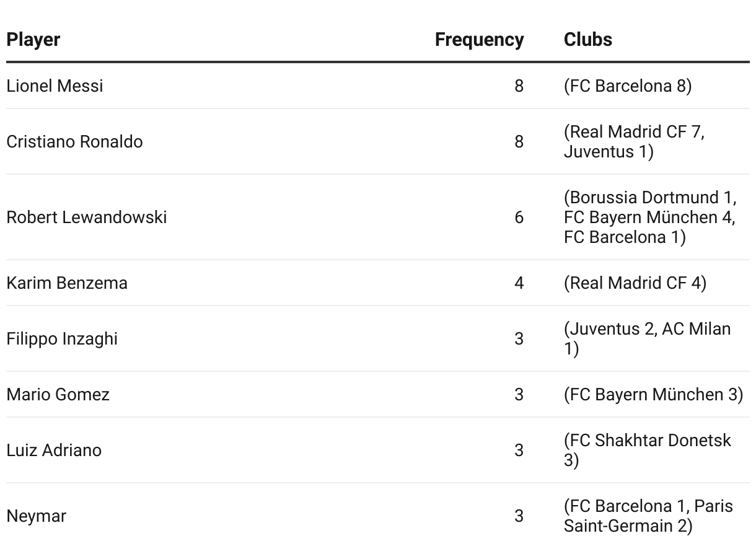This screenshot has height=554, width=756.
Task: Click the FC Barcelona 8 clubs cell
Action: pos(628,86)
